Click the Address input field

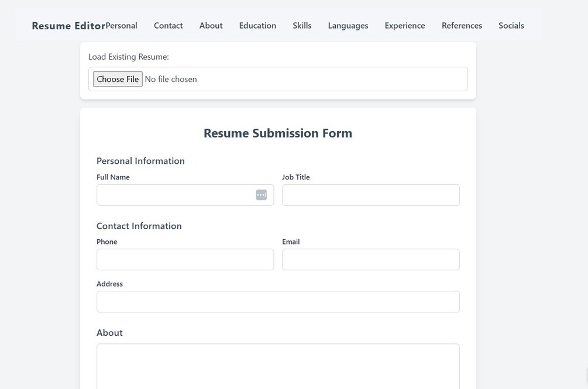[278, 302]
